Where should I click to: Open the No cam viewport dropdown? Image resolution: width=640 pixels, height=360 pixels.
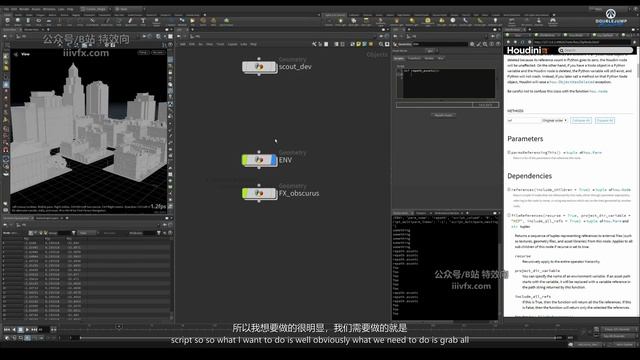coord(158,53)
